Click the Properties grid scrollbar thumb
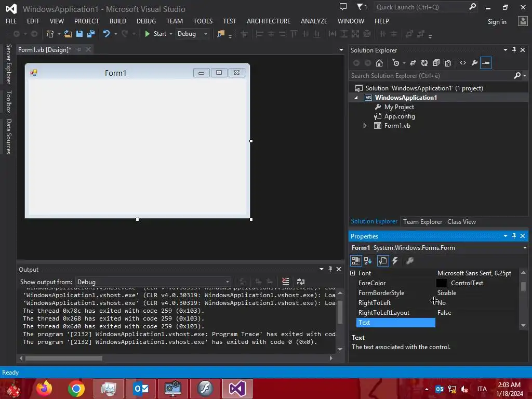The image size is (532, 399). tap(524, 286)
